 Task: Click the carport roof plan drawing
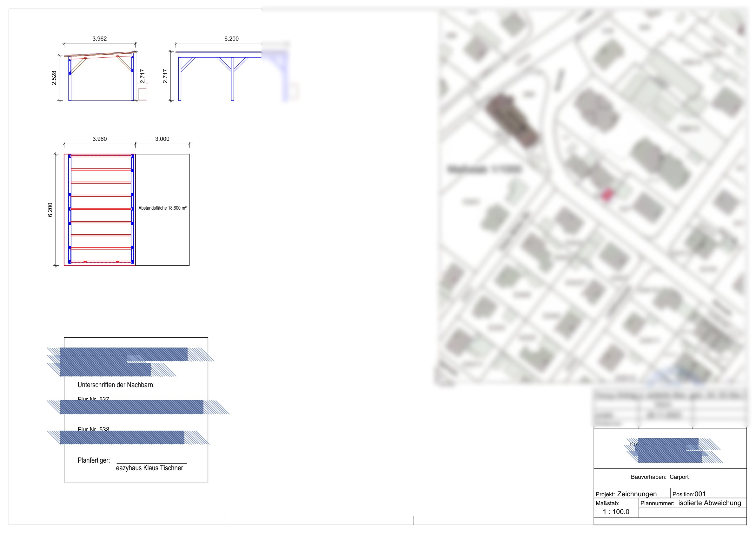point(100,210)
